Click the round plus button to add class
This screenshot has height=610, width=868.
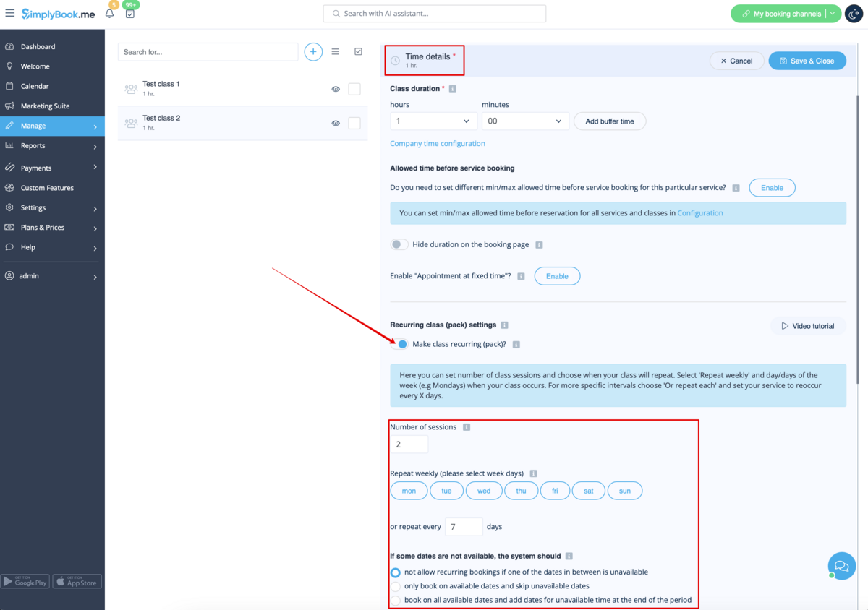pyautogui.click(x=313, y=52)
